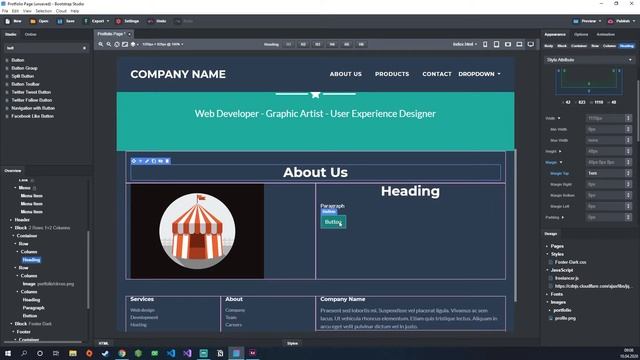Open the File menu
This screenshot has width=640, height=360.
tap(5, 11)
